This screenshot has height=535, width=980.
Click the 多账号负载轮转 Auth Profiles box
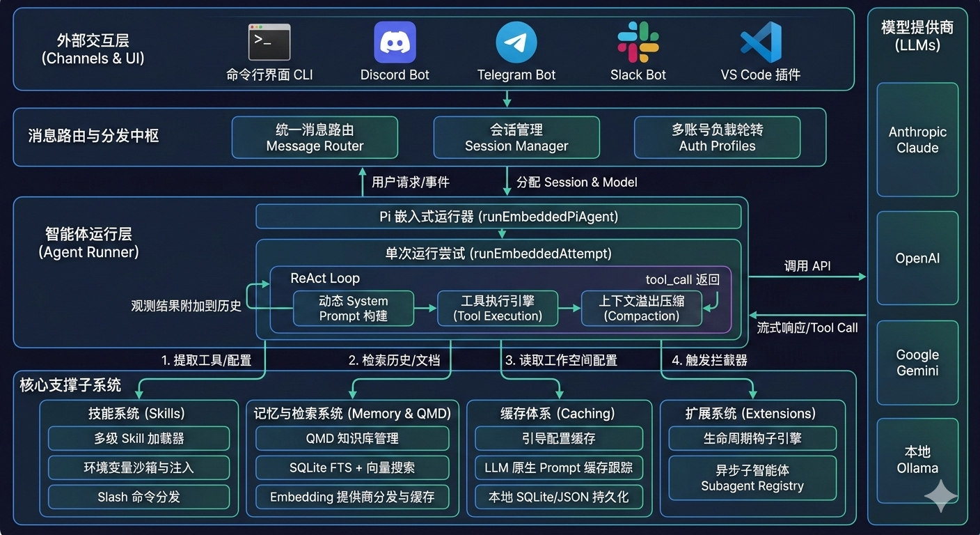tap(717, 137)
